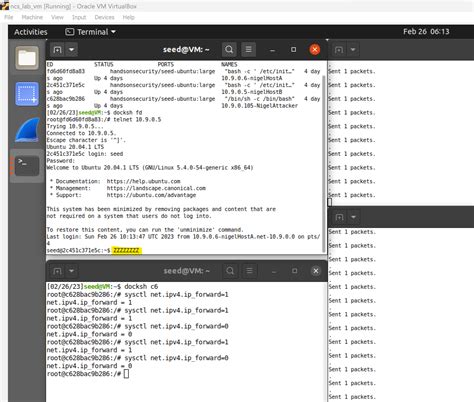Open hamburger menu of the bottom terminal
This screenshot has height=402, width=474.
(x=249, y=271)
